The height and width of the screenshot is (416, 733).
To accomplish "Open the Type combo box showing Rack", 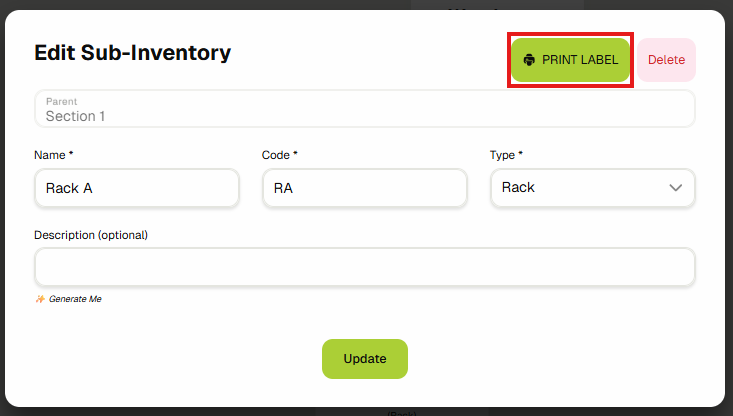I will point(592,188).
